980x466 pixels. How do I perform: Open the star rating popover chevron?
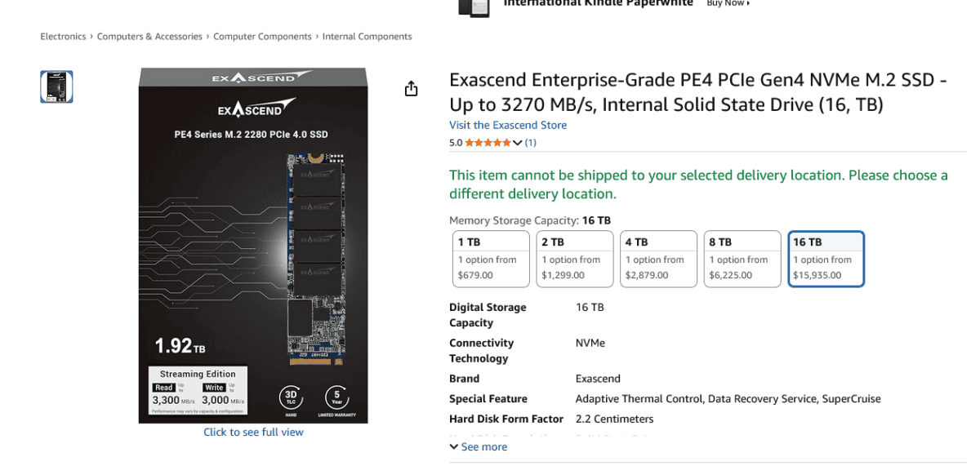(x=517, y=143)
